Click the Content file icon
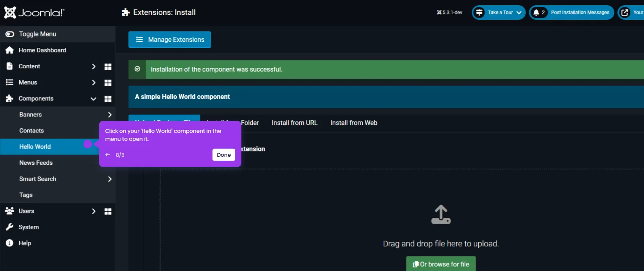Image resolution: width=644 pixels, height=271 pixels. pos(10,66)
